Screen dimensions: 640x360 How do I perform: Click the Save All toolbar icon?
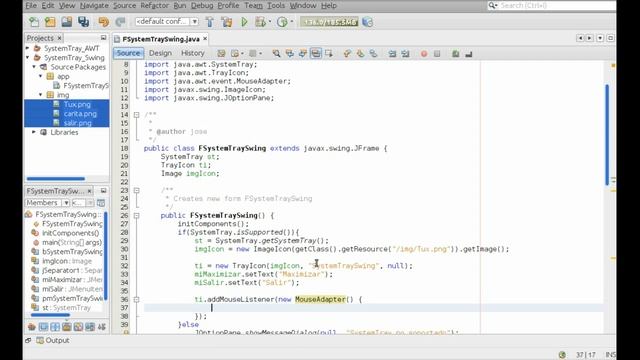[x=84, y=22]
